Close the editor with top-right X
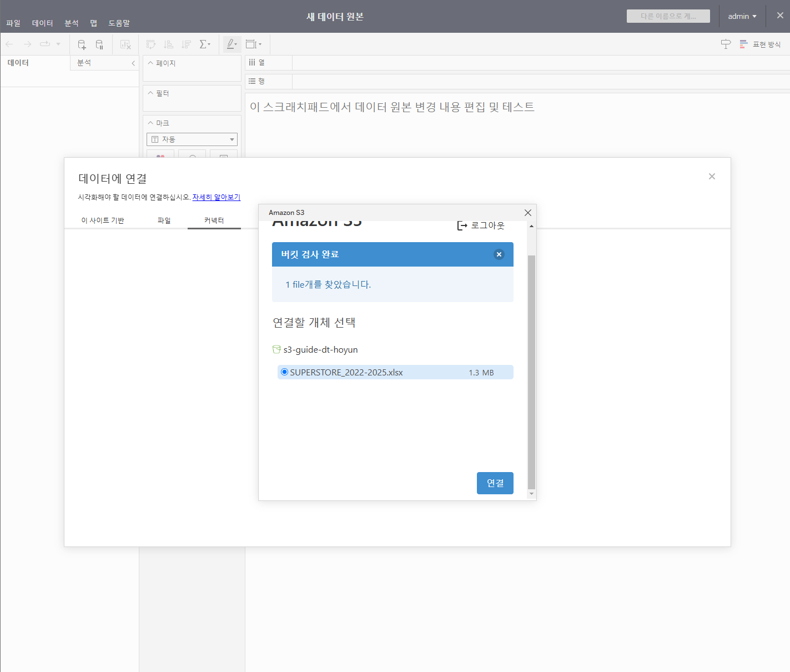Image resolution: width=790 pixels, height=672 pixels. pos(780,16)
